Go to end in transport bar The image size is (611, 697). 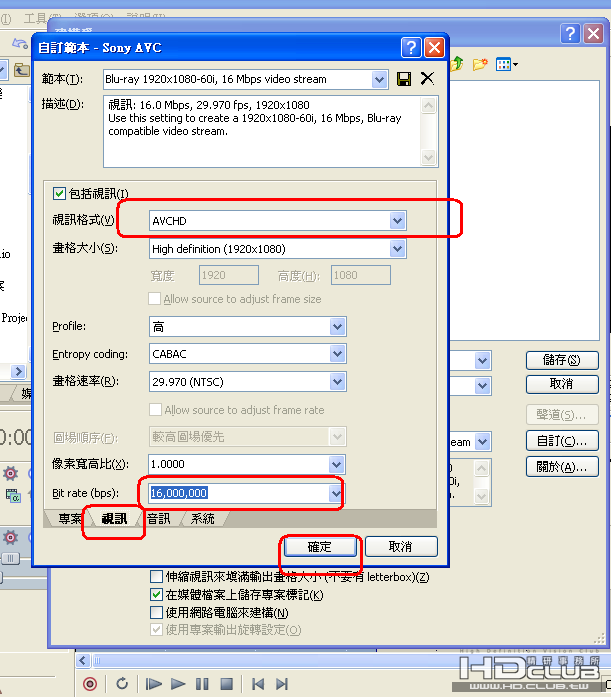click(282, 684)
